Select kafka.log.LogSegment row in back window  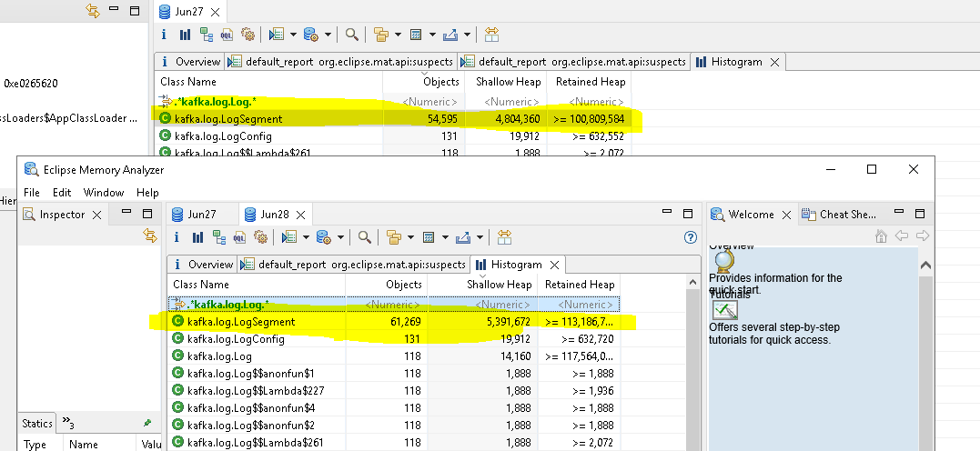pos(394,119)
